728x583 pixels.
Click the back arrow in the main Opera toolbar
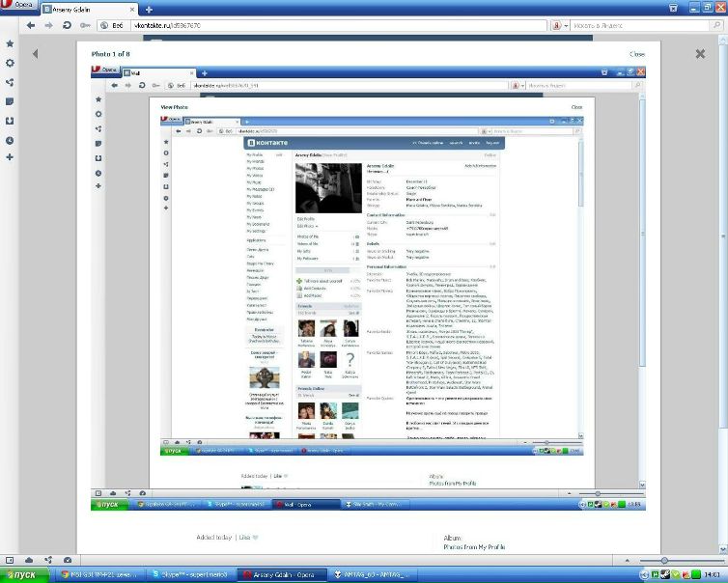31,25
